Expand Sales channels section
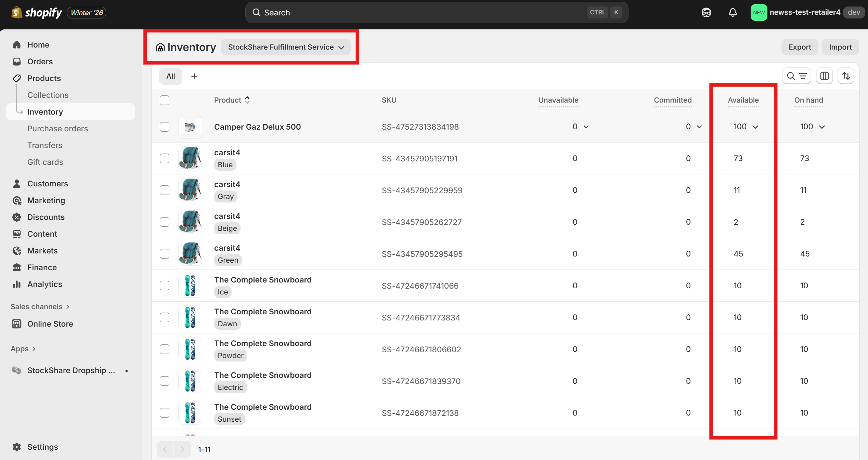The width and height of the screenshot is (868, 460). pos(40,307)
